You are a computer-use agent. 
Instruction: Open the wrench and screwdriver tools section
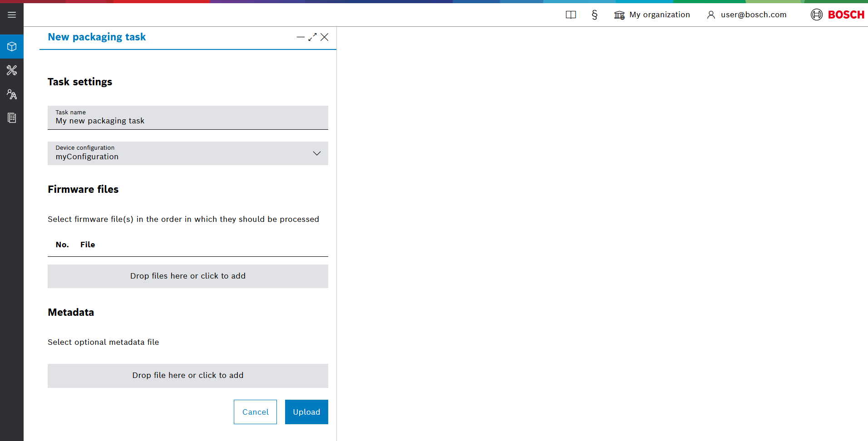(12, 70)
